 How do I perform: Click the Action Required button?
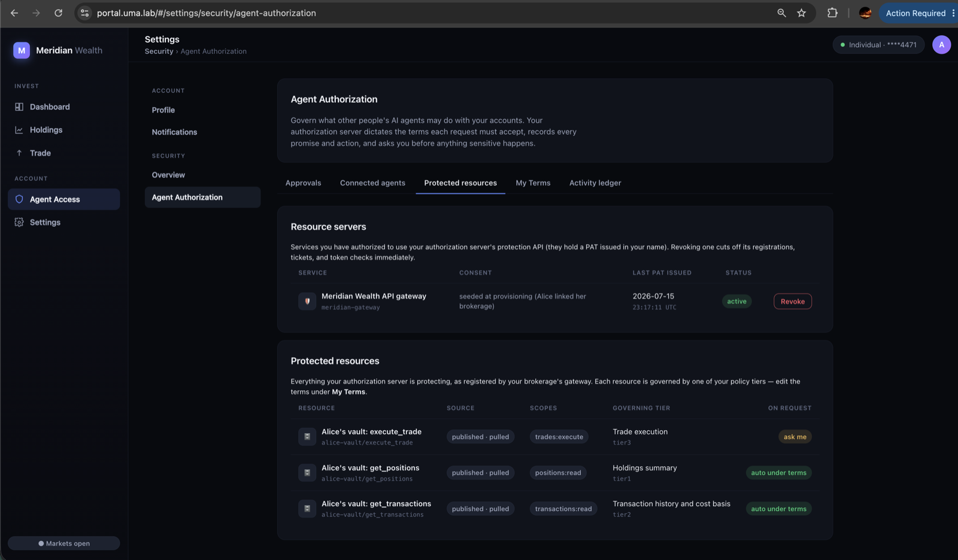pos(915,13)
